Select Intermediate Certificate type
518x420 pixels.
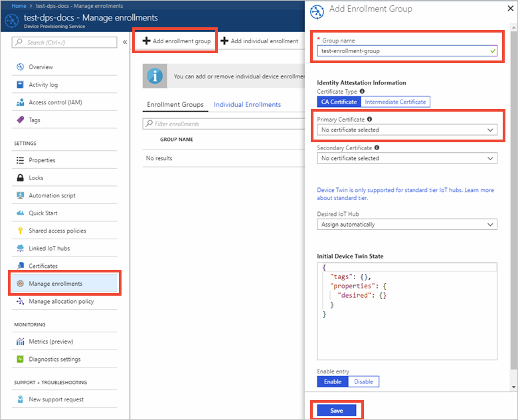(x=395, y=102)
